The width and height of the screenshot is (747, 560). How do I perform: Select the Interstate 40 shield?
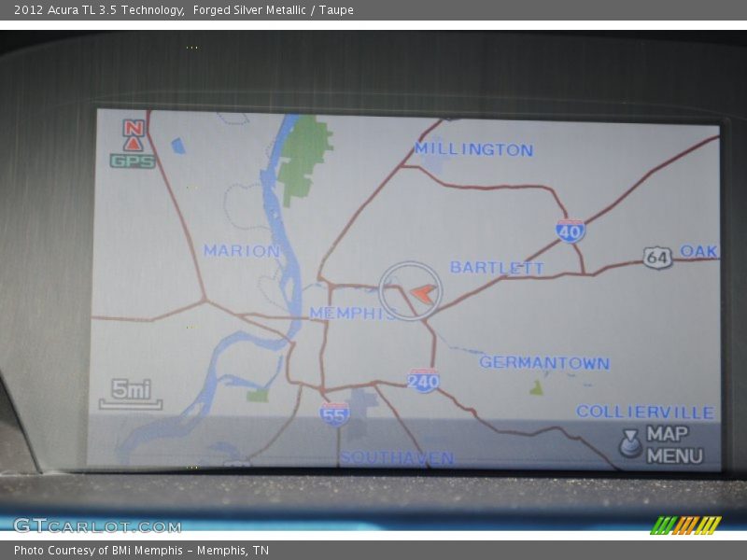(x=571, y=231)
